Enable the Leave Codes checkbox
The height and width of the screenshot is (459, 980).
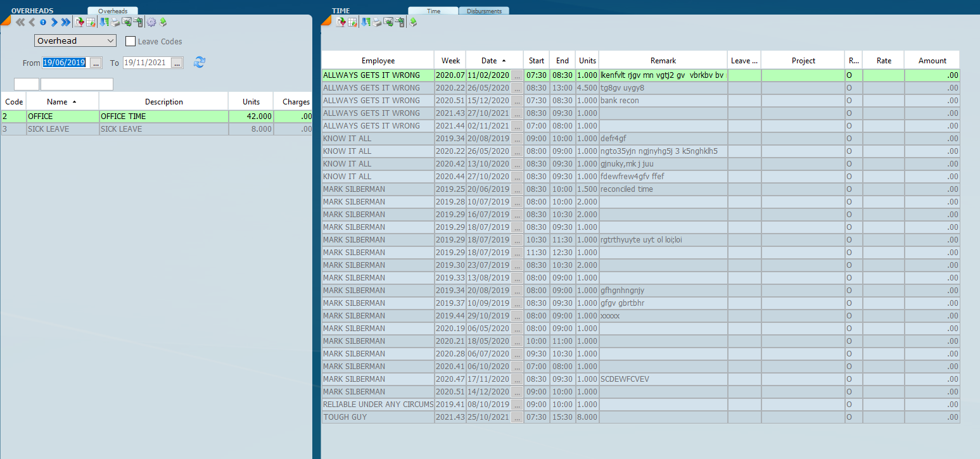[130, 41]
